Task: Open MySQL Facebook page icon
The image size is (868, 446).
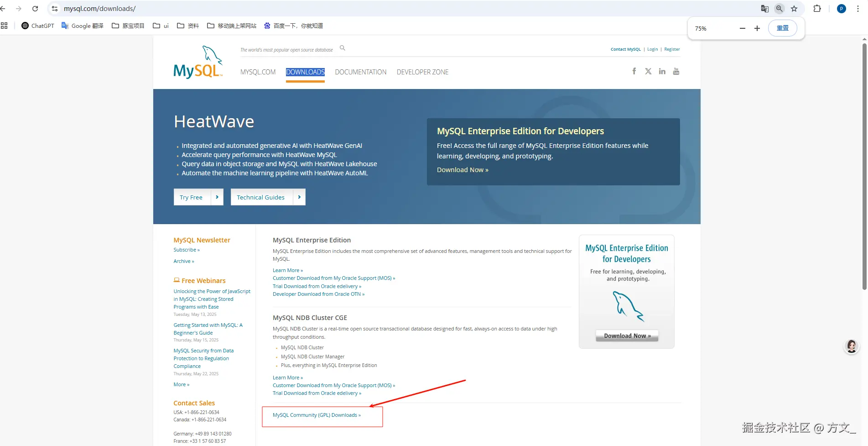Action: [x=634, y=71]
